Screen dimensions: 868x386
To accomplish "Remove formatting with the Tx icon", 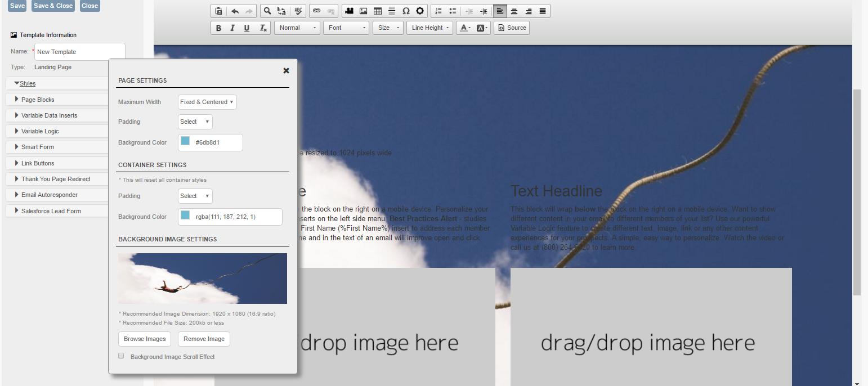I will pos(263,28).
